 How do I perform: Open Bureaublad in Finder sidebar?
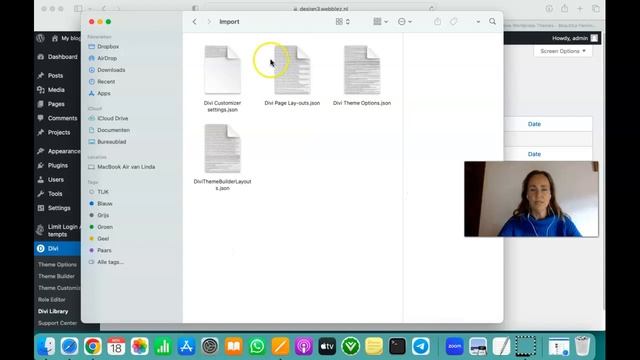coord(107,142)
